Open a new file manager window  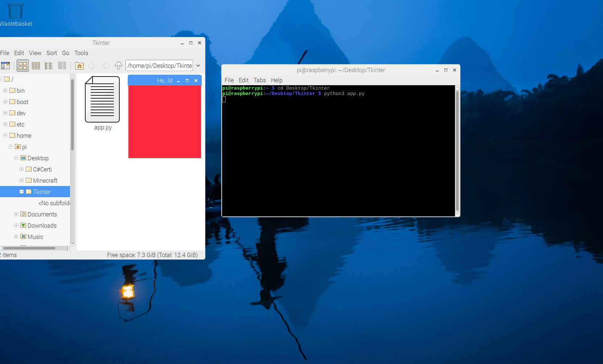pyautogui.click(x=6, y=65)
